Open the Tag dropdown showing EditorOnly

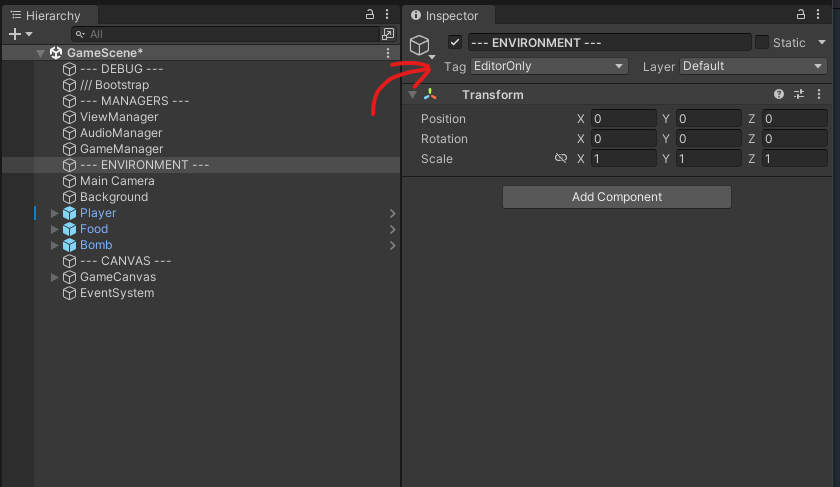click(x=549, y=66)
